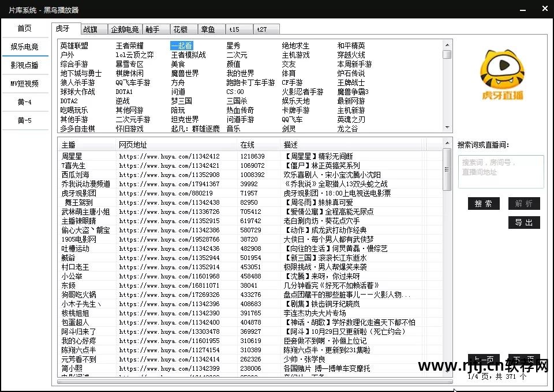Select the 核桃姐姐 row

pos(250,314)
